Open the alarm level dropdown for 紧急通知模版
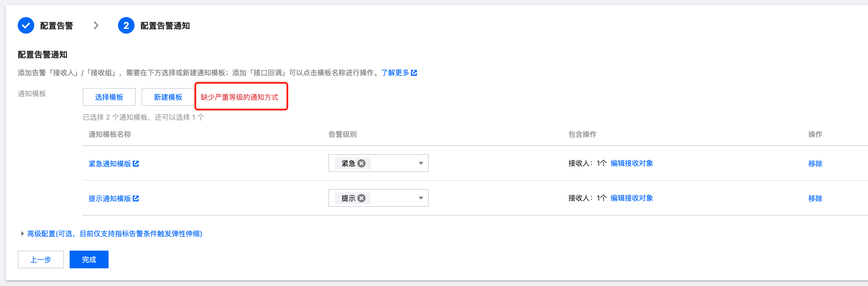868x286 pixels. coord(420,163)
